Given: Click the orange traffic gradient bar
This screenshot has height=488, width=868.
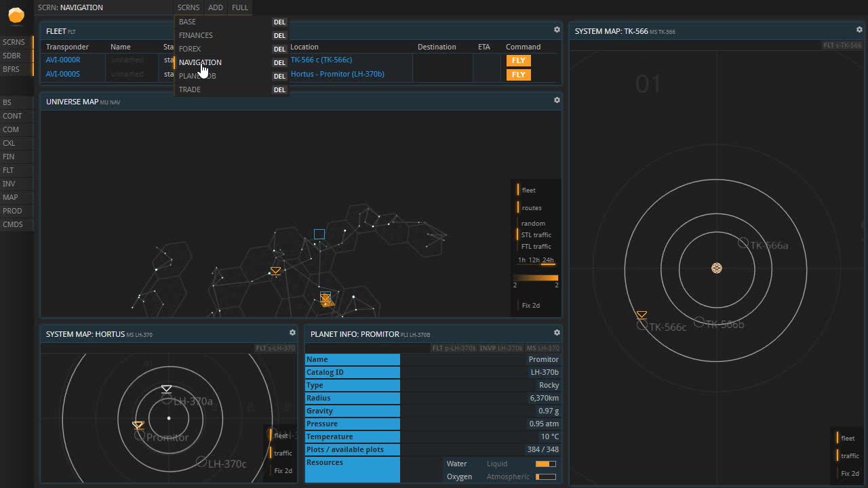Looking at the screenshot, I should tap(536, 278).
